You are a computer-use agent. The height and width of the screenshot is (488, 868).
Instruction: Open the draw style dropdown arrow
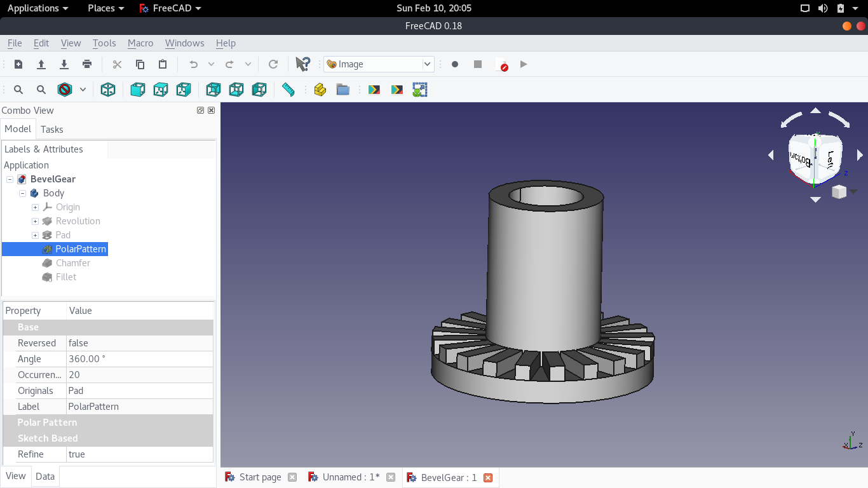(x=83, y=90)
